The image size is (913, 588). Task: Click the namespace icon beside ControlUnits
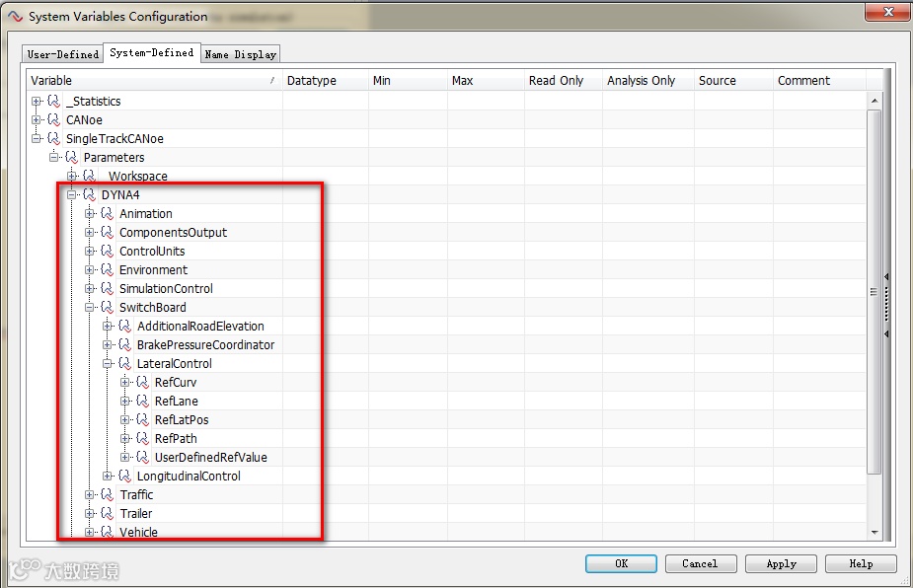pos(108,251)
